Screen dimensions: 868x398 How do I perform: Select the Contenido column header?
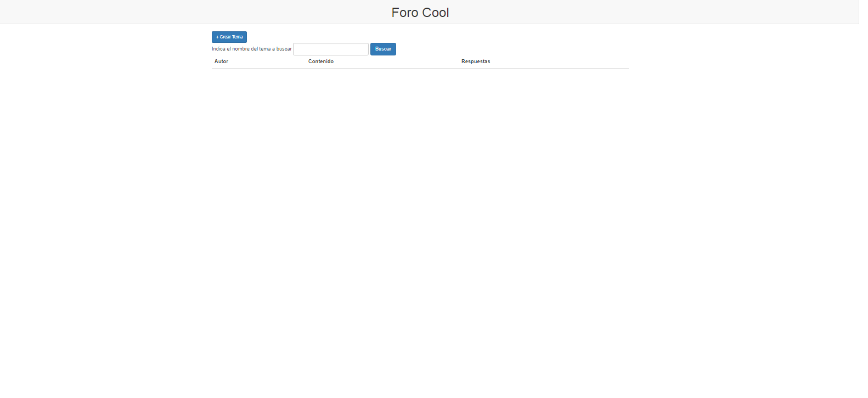[x=320, y=61]
